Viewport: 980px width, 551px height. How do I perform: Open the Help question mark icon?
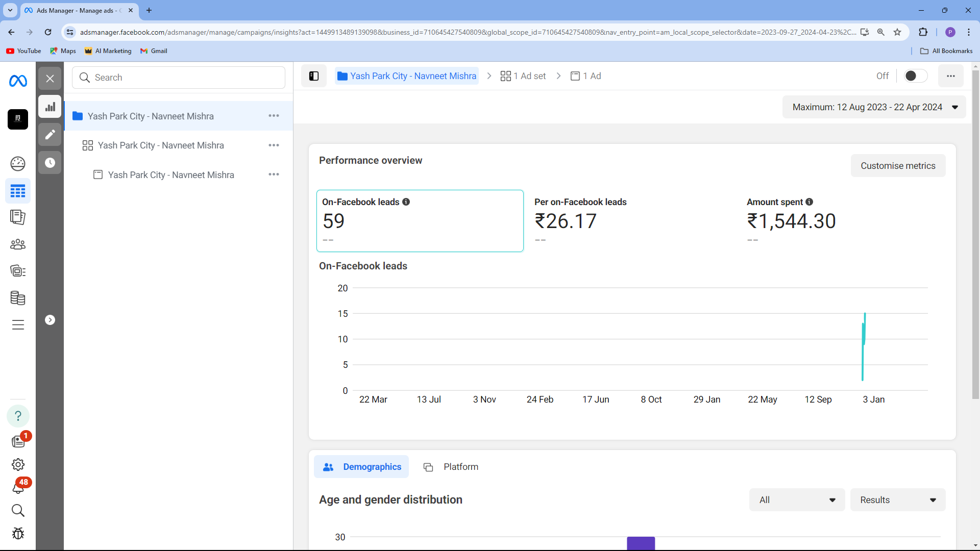tap(18, 416)
